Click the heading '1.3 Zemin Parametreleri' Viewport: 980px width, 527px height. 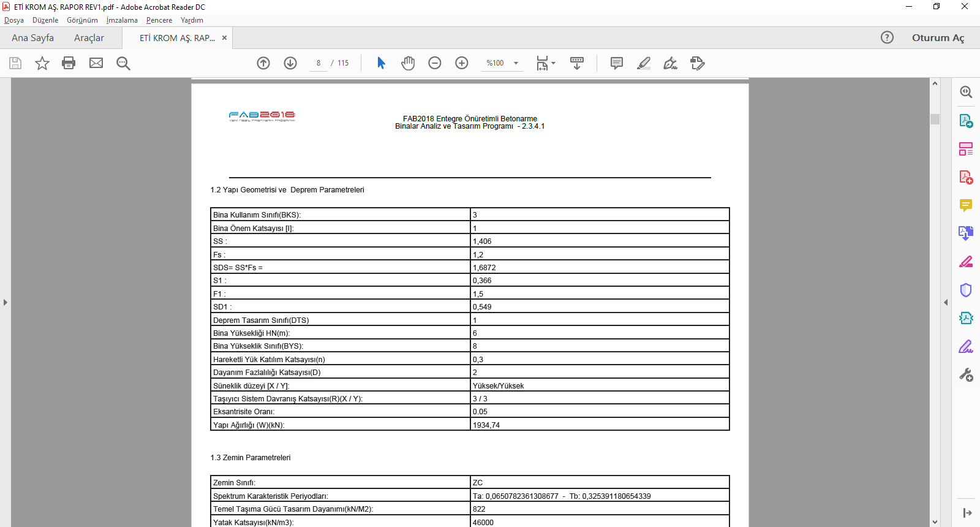point(251,458)
